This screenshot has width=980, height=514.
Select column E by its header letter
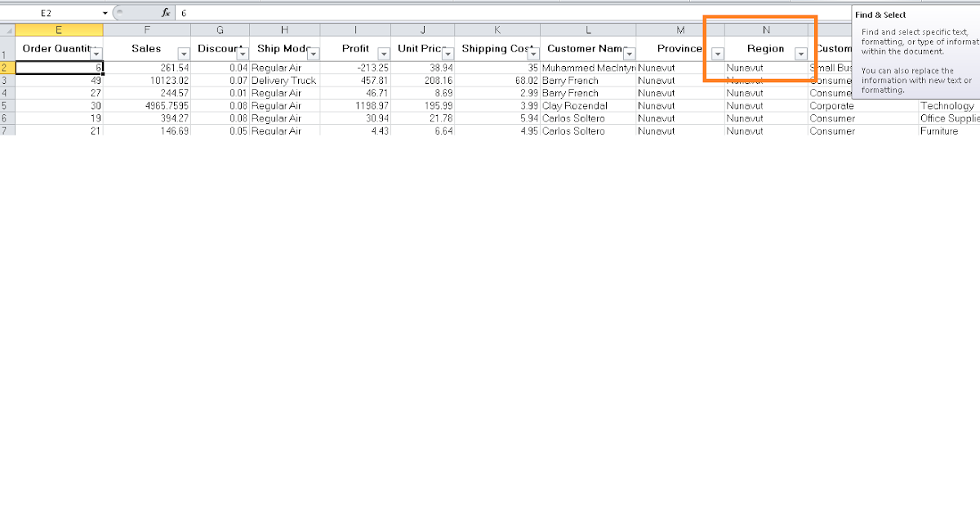pos(59,30)
